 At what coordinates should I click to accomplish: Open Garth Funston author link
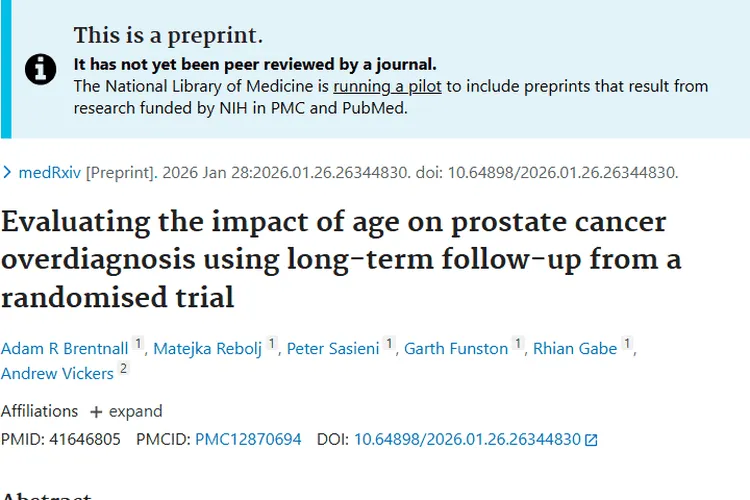(x=456, y=348)
